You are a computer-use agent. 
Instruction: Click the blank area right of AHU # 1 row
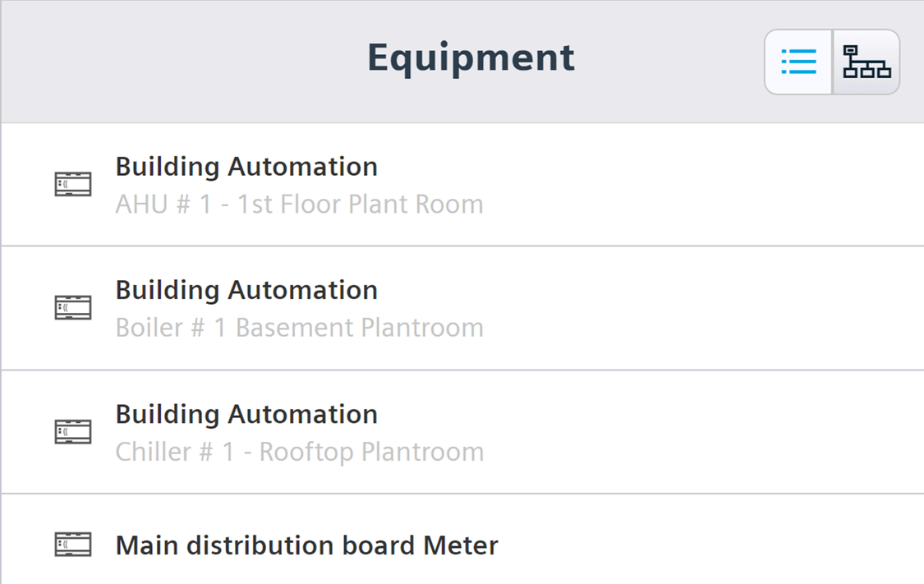click(x=701, y=185)
